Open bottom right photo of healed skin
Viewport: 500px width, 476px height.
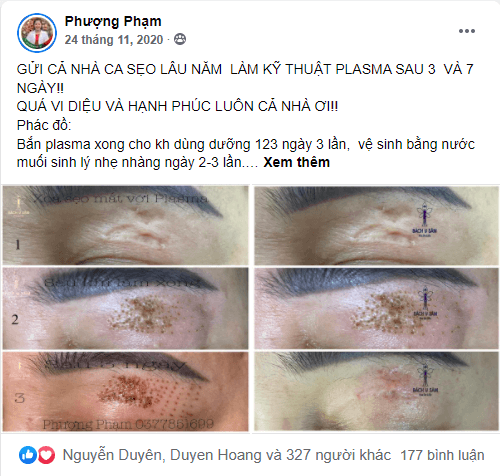[377, 391]
